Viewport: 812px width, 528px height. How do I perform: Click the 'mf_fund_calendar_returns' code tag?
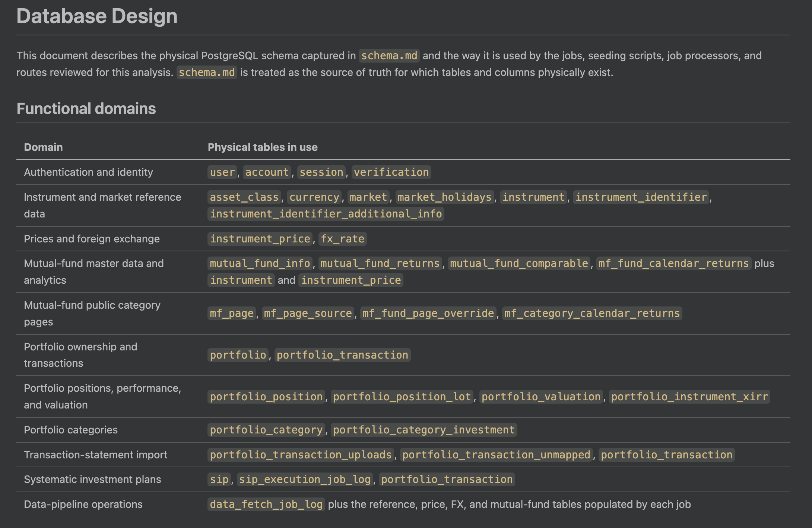(x=674, y=263)
